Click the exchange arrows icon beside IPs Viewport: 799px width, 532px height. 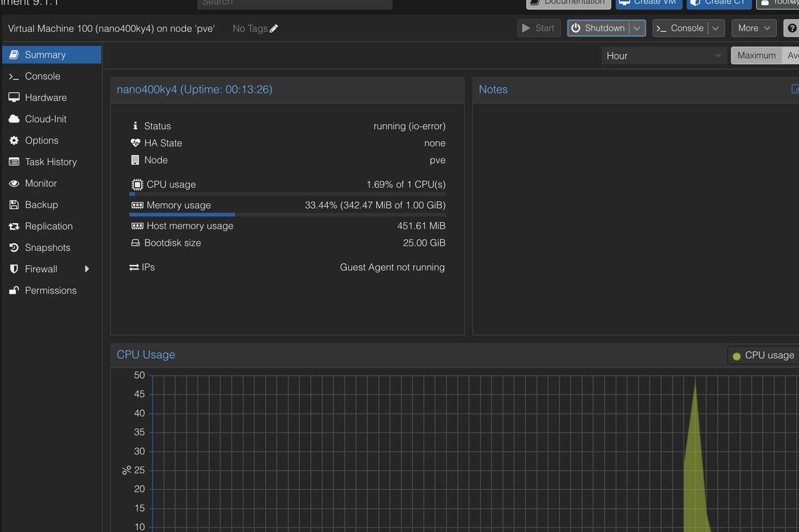[134, 267]
